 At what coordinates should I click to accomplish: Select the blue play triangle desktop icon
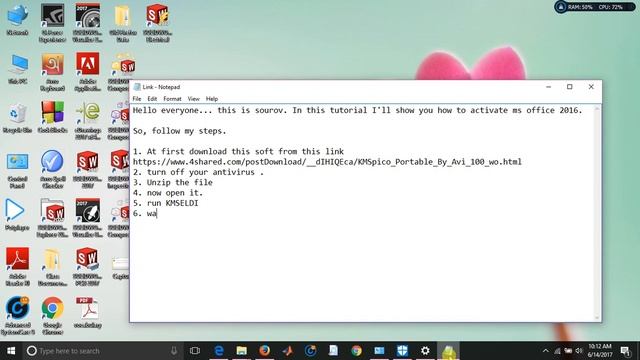click(x=16, y=215)
